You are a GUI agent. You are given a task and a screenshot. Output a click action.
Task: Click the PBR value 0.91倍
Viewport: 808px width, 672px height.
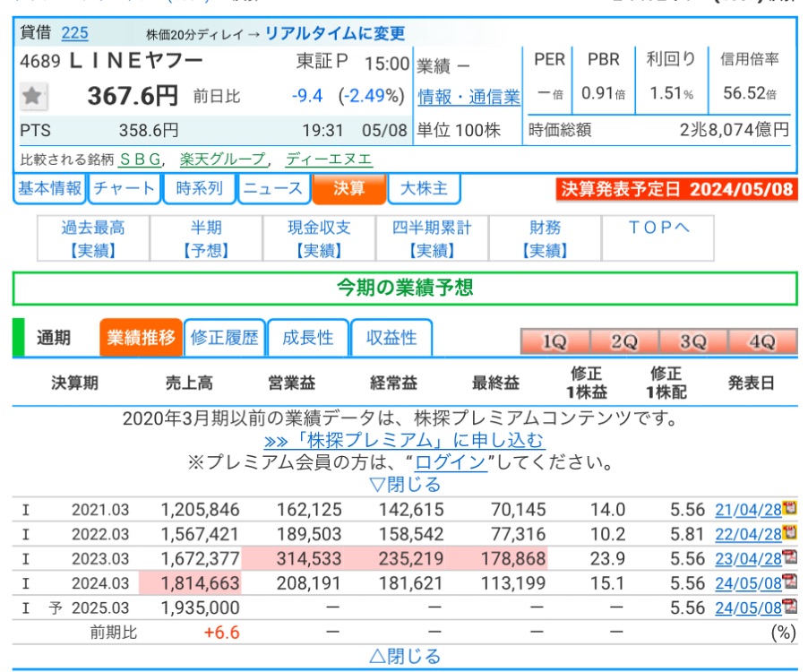(x=604, y=93)
